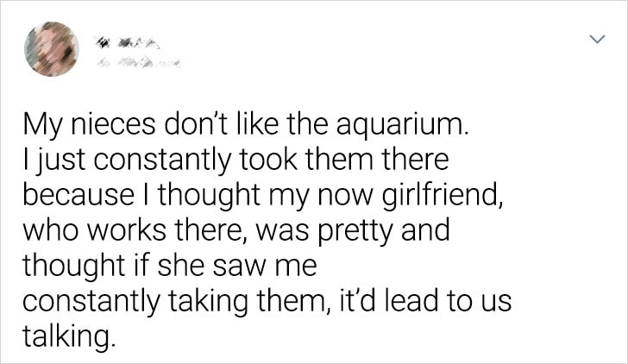Screen dimensions: 628x364
Task: Click the word 'girlfriend' in the tweet
Action: tap(439, 196)
